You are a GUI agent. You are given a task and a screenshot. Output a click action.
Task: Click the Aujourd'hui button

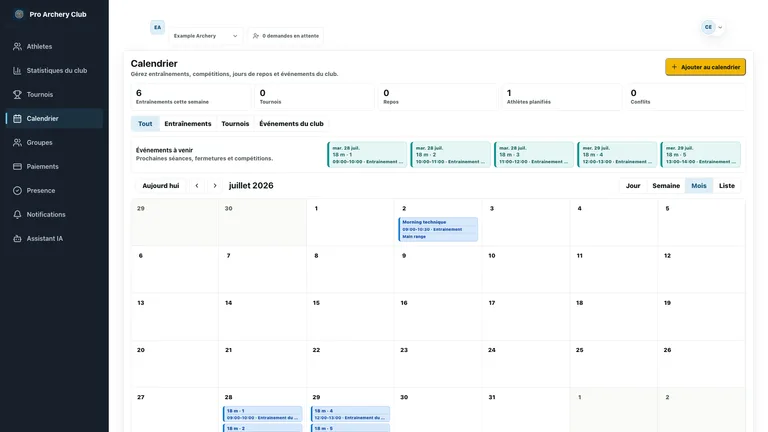161,186
